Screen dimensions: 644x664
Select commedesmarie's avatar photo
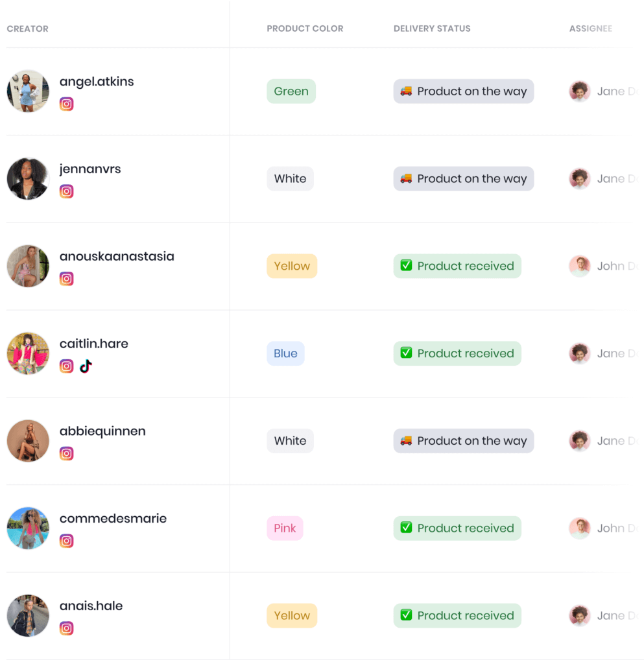point(28,528)
